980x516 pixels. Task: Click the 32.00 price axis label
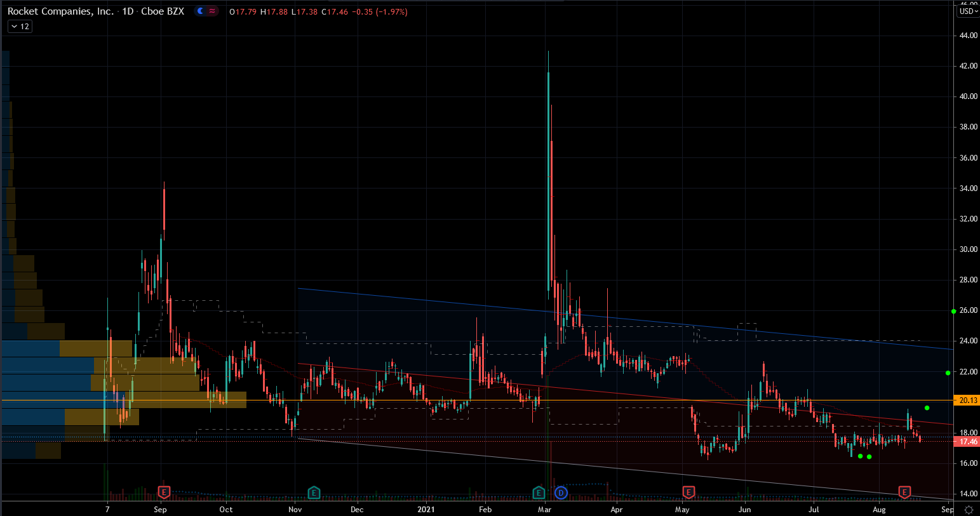[969, 219]
